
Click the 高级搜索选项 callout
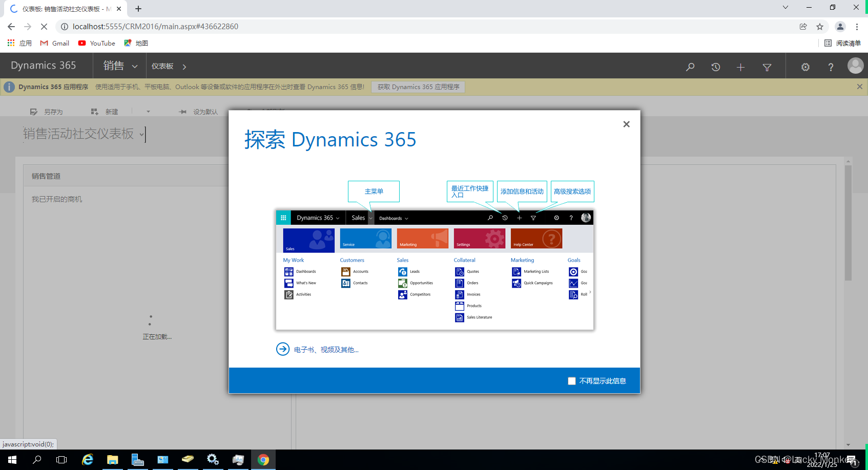point(572,191)
